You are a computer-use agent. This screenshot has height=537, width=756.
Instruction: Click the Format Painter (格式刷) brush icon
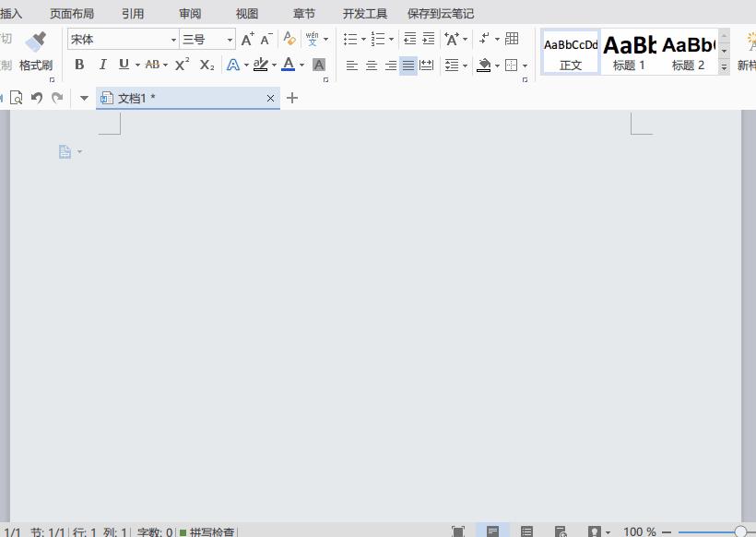click(36, 42)
